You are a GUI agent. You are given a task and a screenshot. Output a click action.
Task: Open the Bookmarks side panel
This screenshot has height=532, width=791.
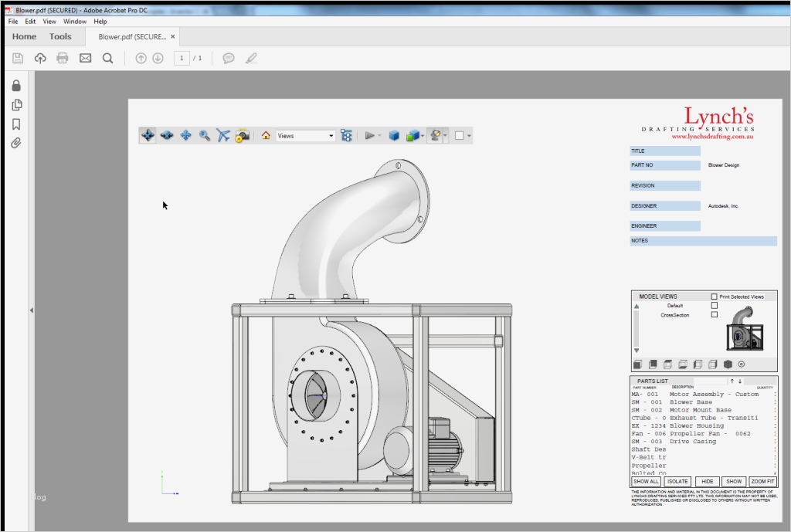pyautogui.click(x=16, y=124)
